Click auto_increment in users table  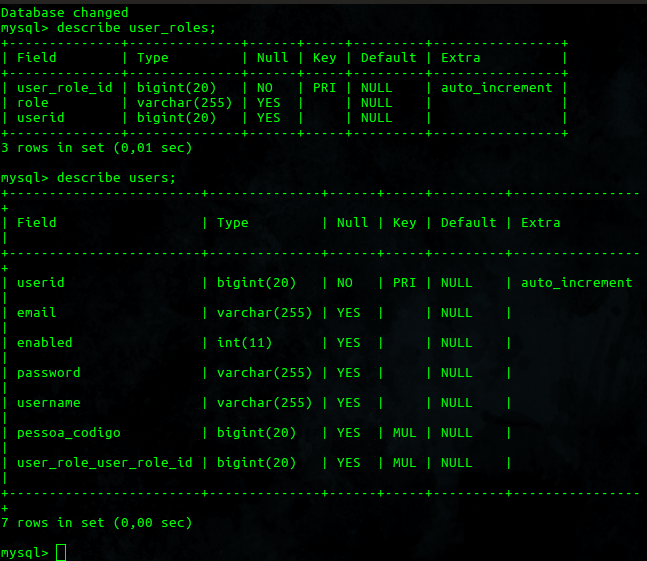point(577,283)
